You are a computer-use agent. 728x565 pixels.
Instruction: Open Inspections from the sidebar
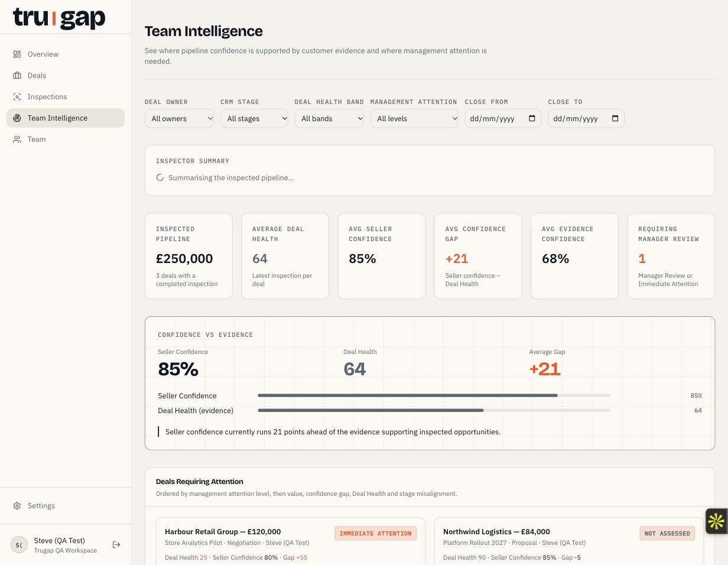(66, 97)
